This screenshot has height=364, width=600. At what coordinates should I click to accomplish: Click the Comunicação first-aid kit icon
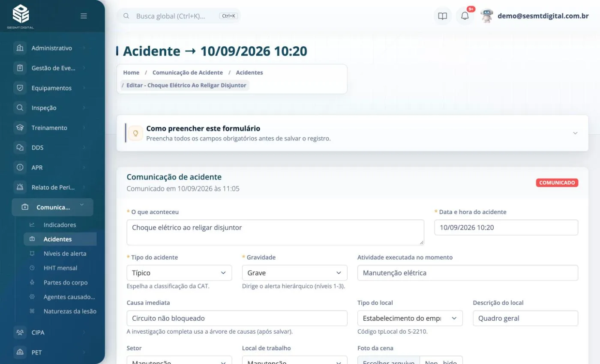coord(25,207)
